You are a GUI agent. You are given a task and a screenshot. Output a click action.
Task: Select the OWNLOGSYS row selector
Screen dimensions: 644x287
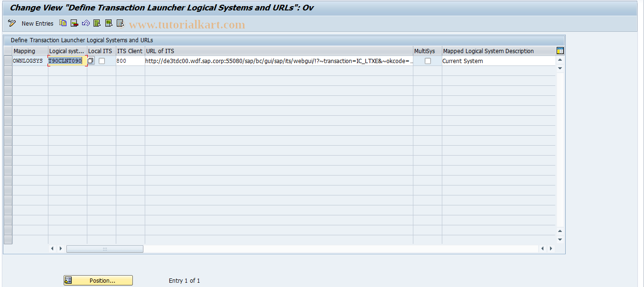pos(8,61)
